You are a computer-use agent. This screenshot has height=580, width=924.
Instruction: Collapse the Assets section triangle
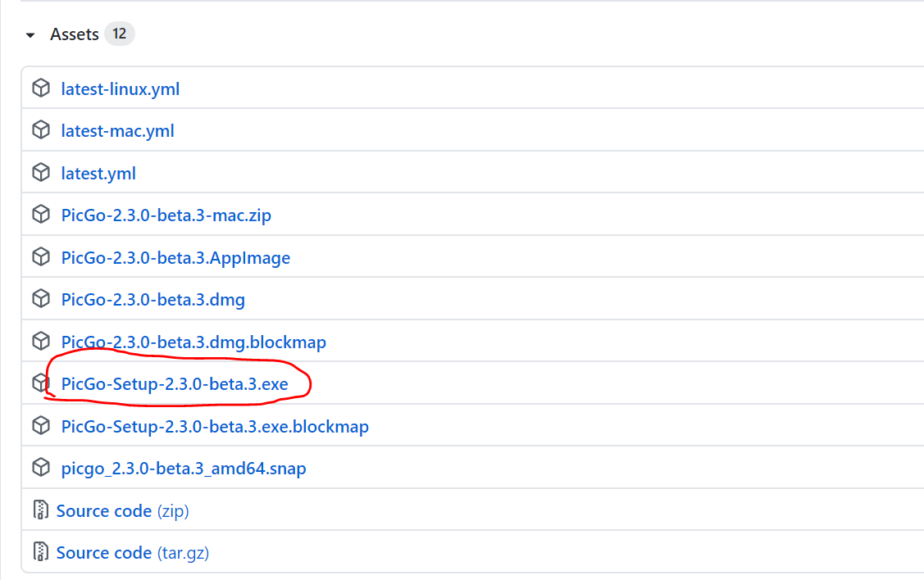tap(30, 35)
